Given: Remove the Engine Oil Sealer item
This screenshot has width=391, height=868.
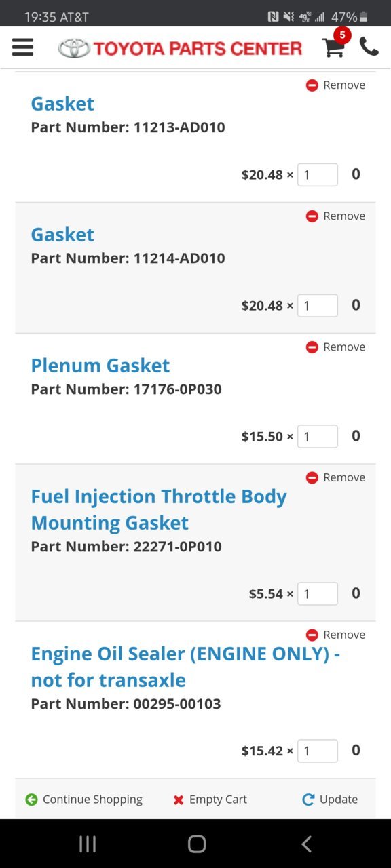Looking at the screenshot, I should [335, 635].
